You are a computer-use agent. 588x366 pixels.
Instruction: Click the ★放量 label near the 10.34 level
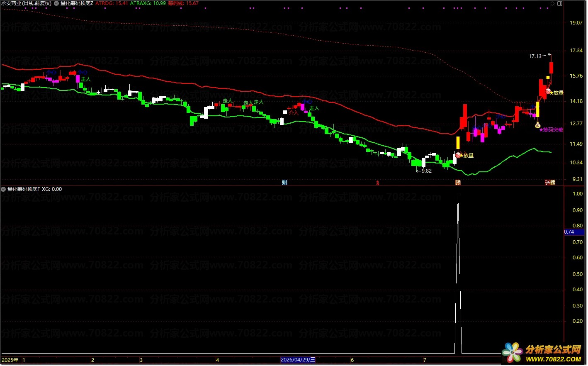[467, 156]
